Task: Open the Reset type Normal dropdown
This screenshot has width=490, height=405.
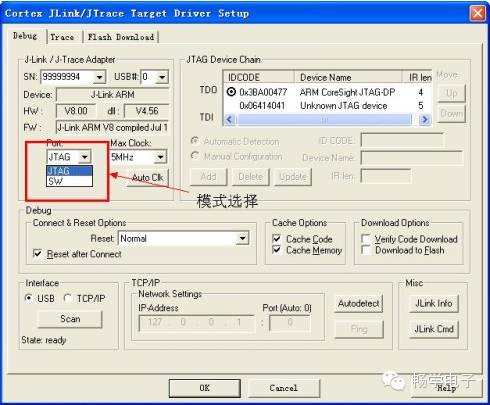Action: pos(243,238)
